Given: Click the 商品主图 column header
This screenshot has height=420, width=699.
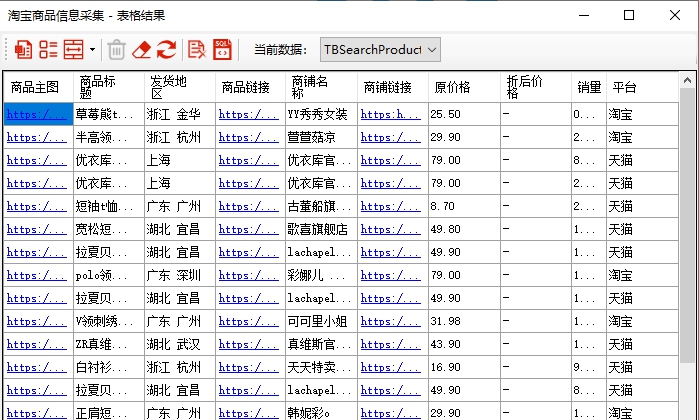Looking at the screenshot, I should click(38, 87).
